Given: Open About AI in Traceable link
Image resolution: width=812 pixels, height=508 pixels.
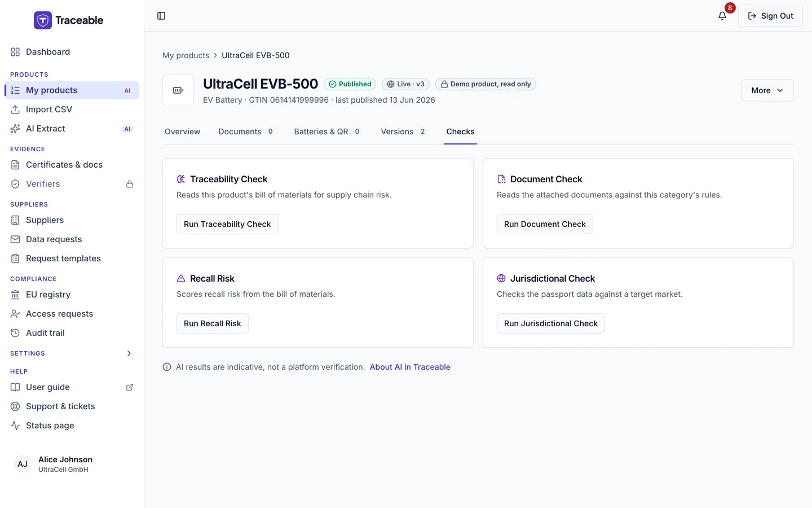Looking at the screenshot, I should coord(410,367).
